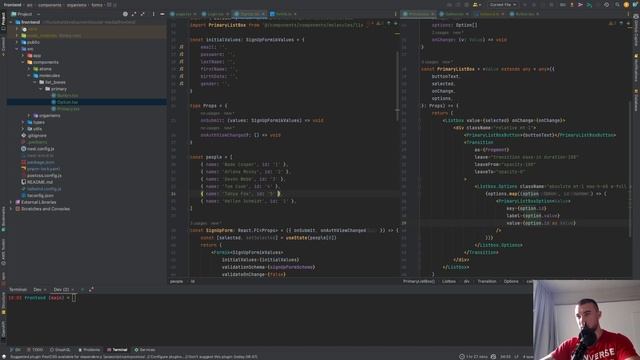The width and height of the screenshot is (640, 360).
Task: Collapse the frontend root folder
Action: tap(11, 22)
